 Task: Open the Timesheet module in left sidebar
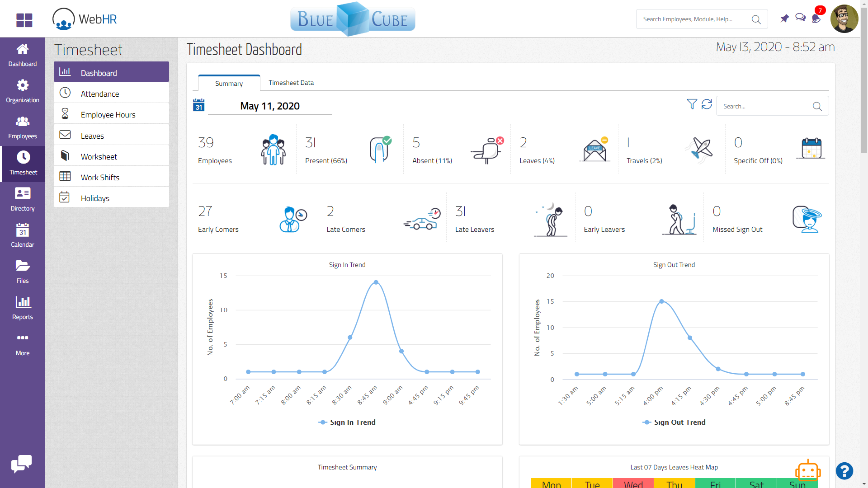pyautogui.click(x=23, y=163)
